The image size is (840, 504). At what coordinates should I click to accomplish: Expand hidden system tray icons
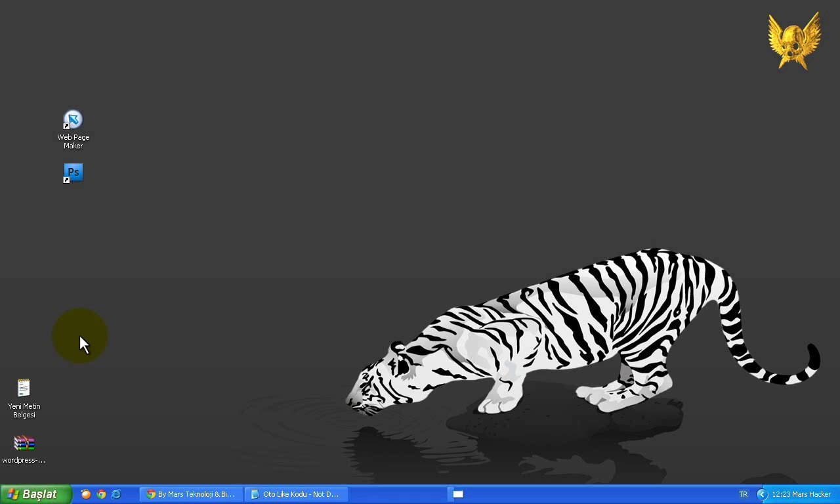click(x=762, y=494)
